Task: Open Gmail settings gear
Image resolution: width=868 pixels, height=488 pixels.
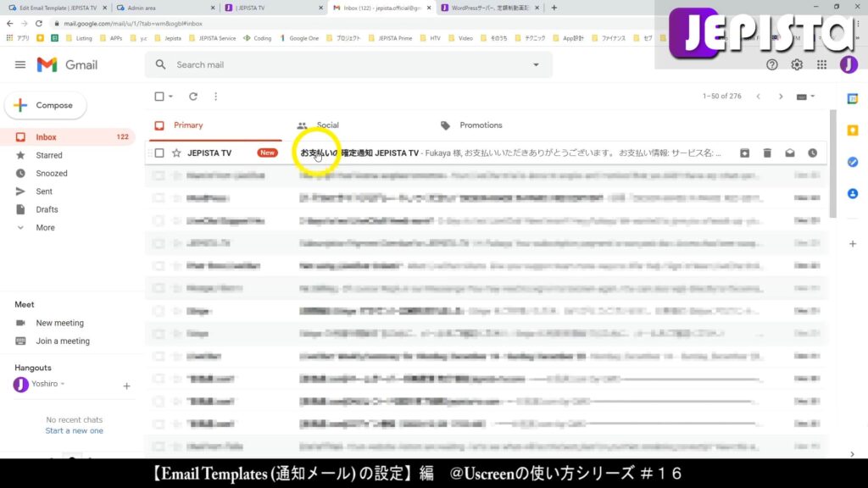Action: coord(797,64)
